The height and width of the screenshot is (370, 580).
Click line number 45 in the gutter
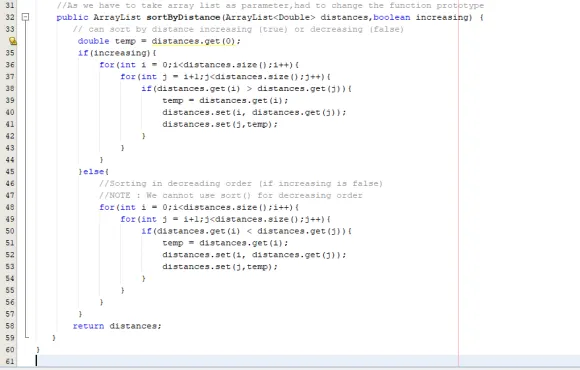pyautogui.click(x=10, y=172)
